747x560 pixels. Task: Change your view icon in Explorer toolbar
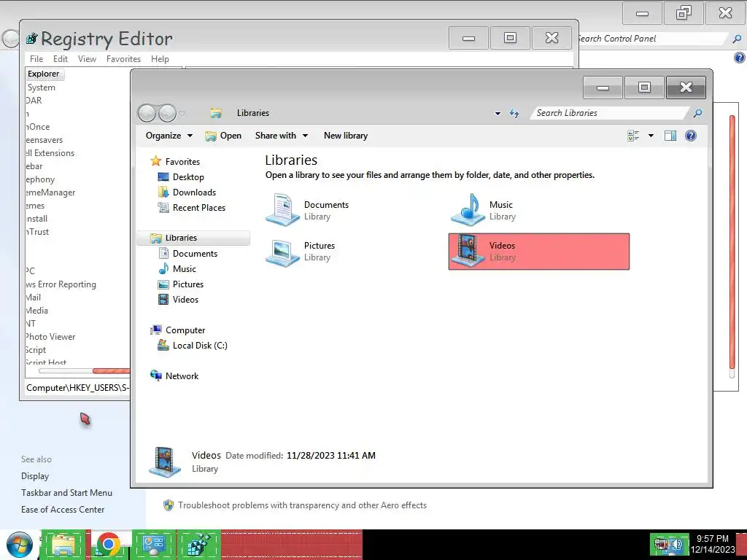point(633,136)
